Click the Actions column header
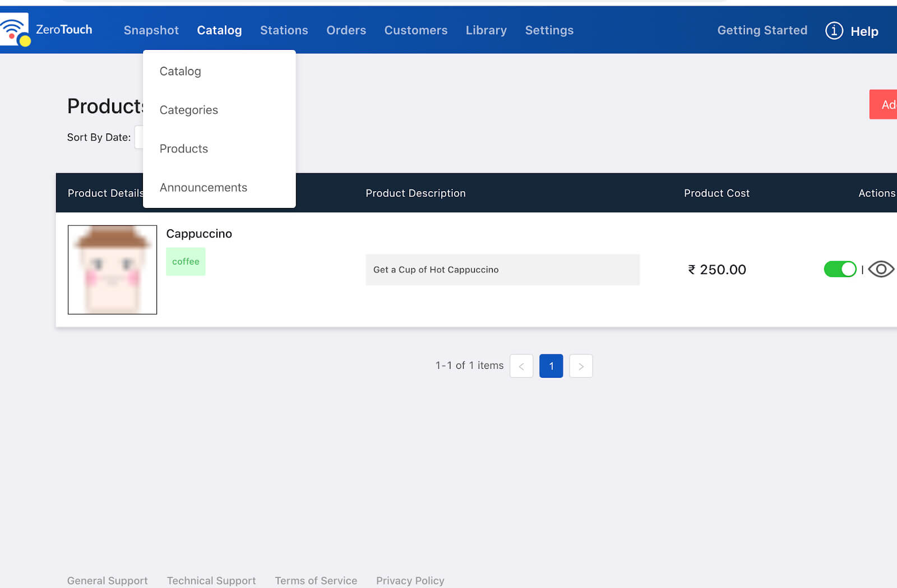 (877, 193)
